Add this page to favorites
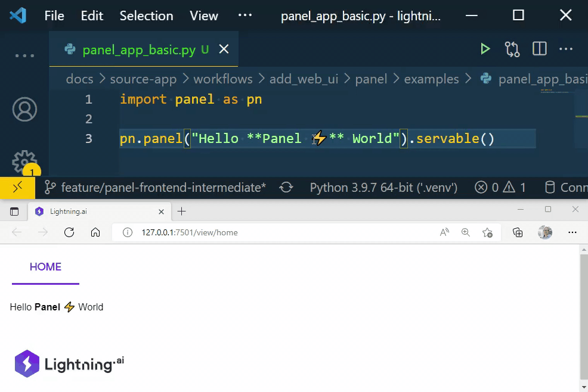The height and width of the screenshot is (392, 588). 487,232
